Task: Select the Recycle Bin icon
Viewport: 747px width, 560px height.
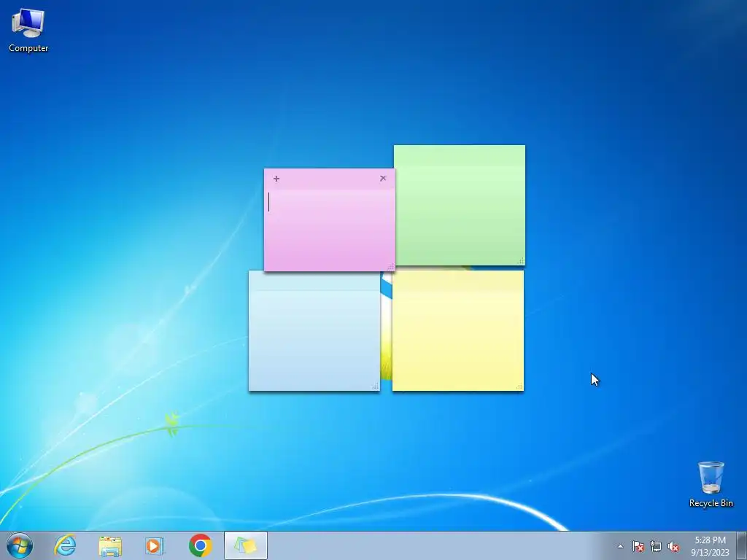Action: [711, 484]
